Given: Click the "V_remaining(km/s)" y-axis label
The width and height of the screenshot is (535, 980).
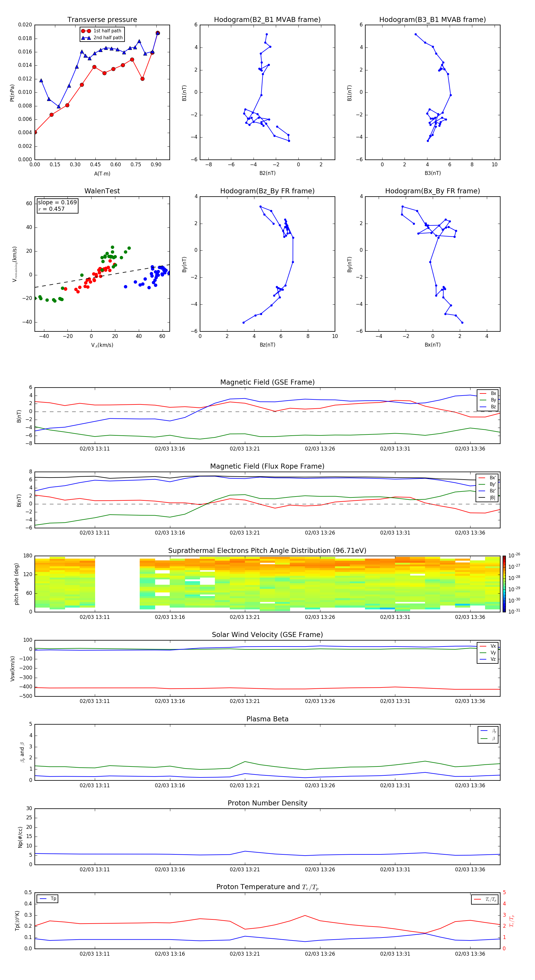Looking at the screenshot, I should coord(15,264).
